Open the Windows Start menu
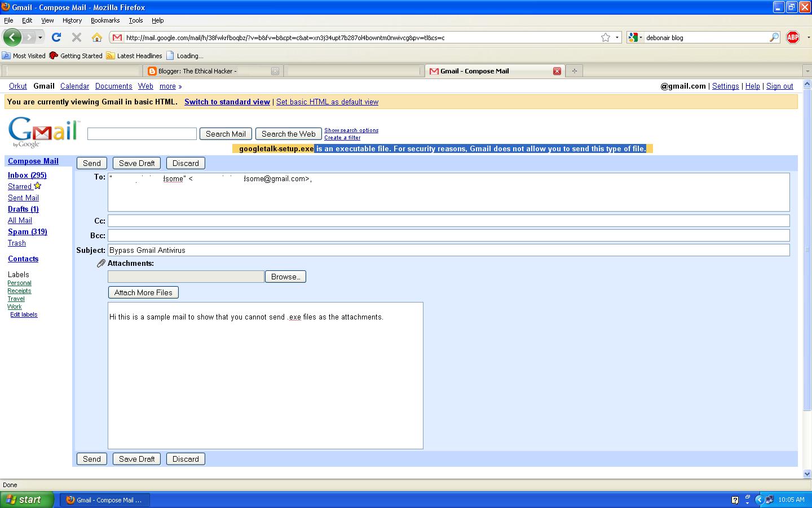The image size is (812, 508). point(25,500)
